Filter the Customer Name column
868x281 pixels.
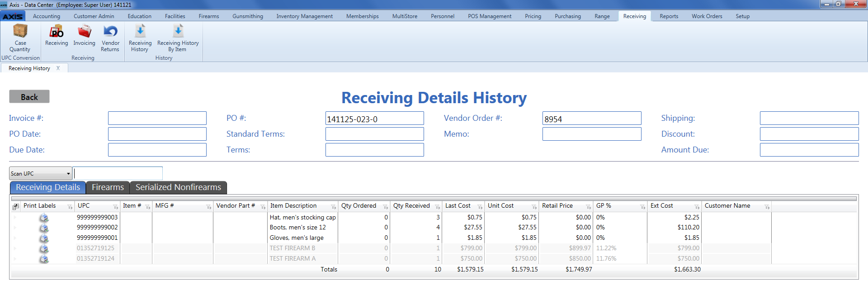[x=767, y=207]
